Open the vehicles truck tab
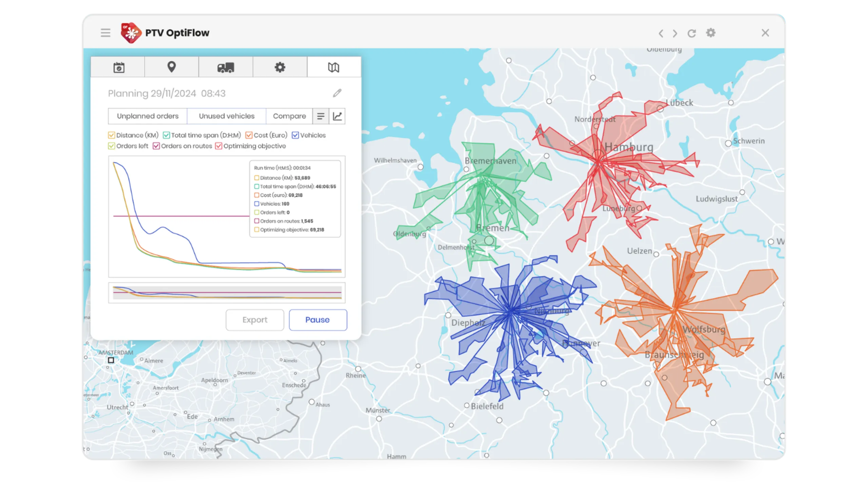 coord(226,67)
